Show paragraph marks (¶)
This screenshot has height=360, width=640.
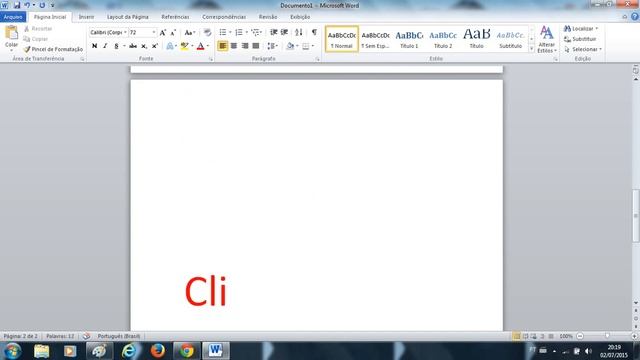click(x=314, y=32)
